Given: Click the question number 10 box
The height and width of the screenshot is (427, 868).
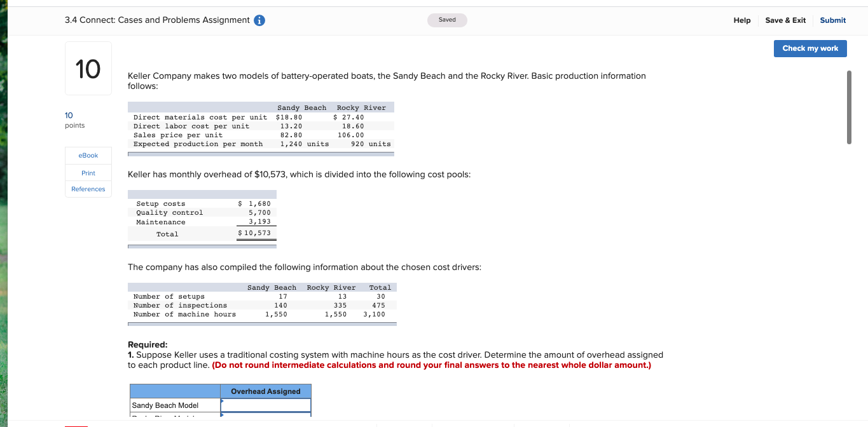Looking at the screenshot, I should (x=88, y=68).
